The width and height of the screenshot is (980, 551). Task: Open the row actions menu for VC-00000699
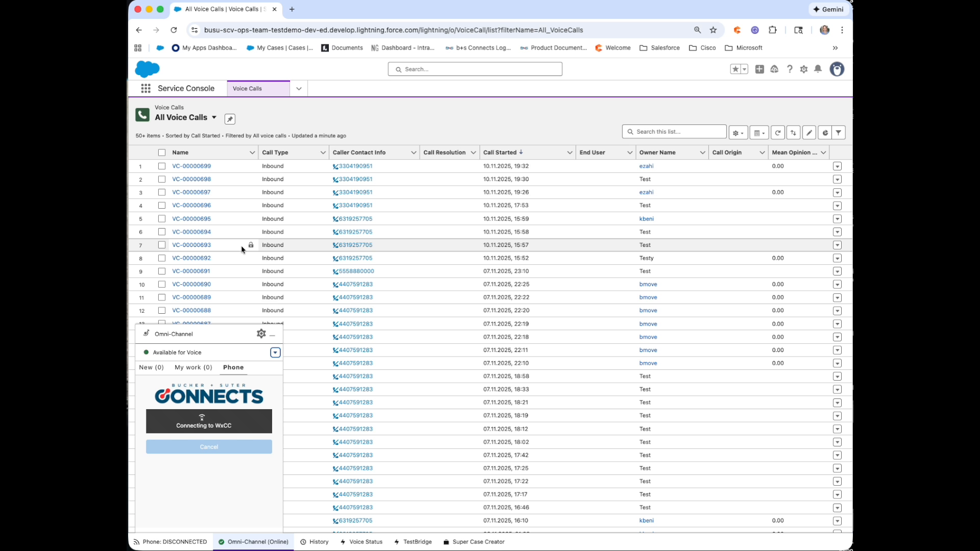click(x=837, y=166)
